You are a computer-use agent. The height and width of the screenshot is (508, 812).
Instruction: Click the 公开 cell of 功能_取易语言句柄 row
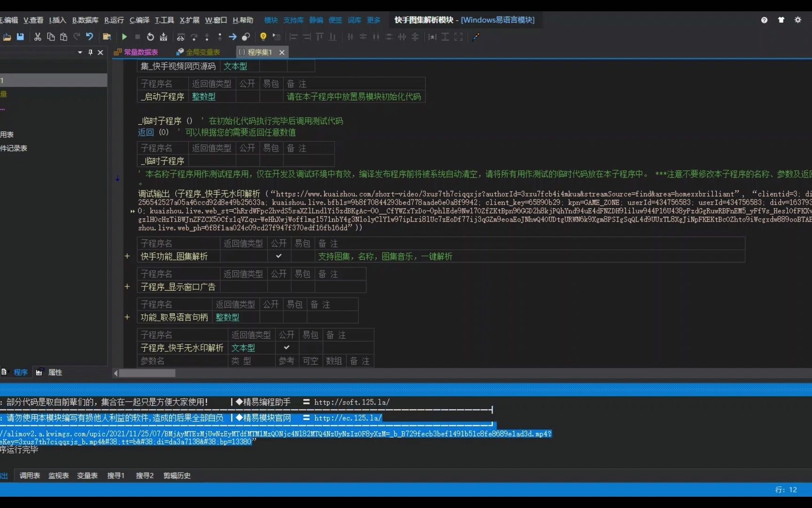point(271,317)
